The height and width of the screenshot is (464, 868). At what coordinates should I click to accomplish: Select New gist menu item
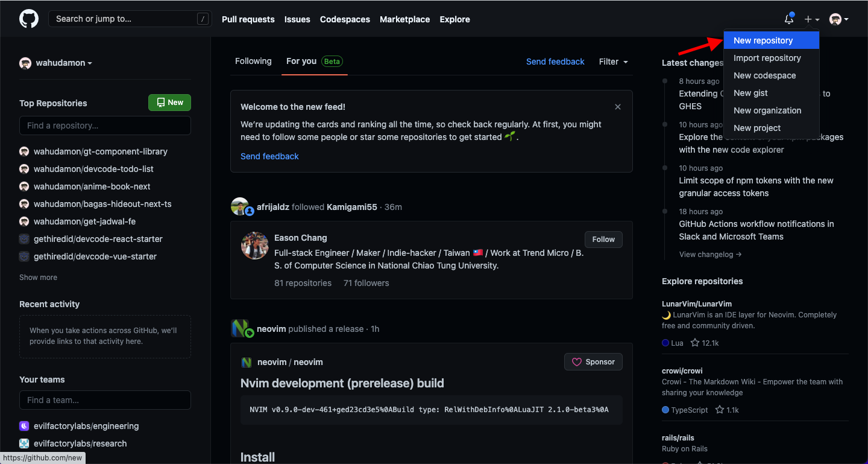pos(772,93)
